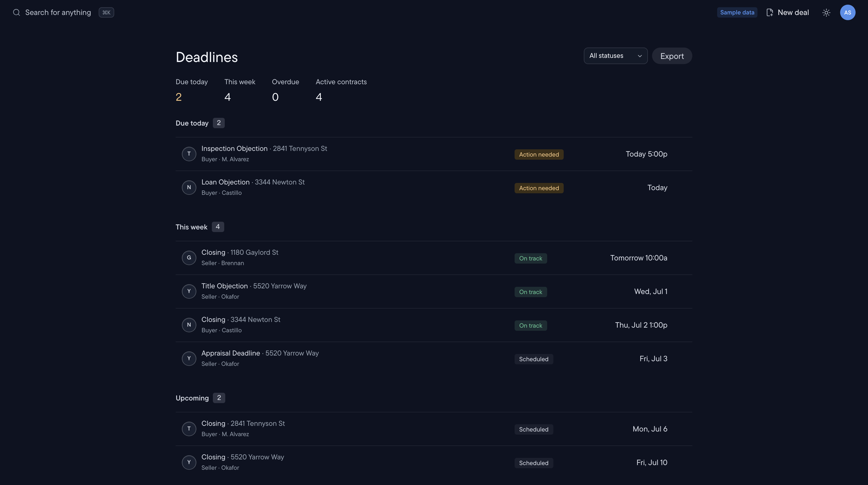Open the All statuses dropdown

(x=615, y=56)
